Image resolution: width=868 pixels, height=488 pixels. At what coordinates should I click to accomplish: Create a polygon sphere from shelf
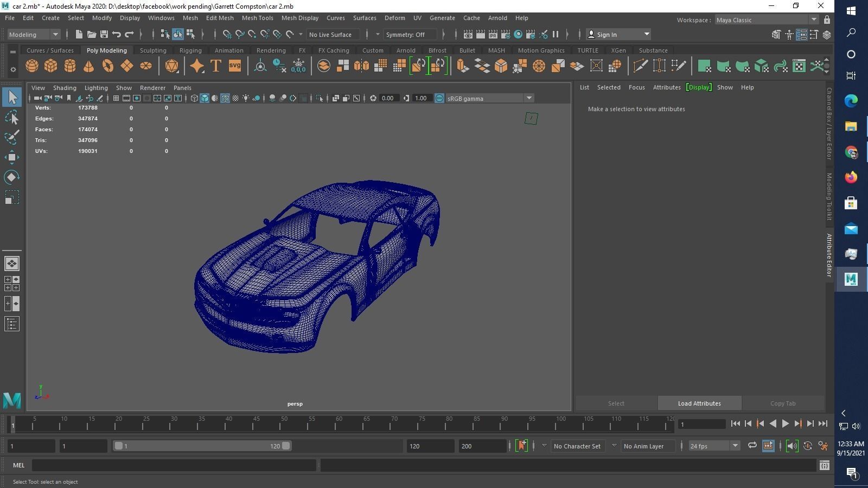pos(32,66)
